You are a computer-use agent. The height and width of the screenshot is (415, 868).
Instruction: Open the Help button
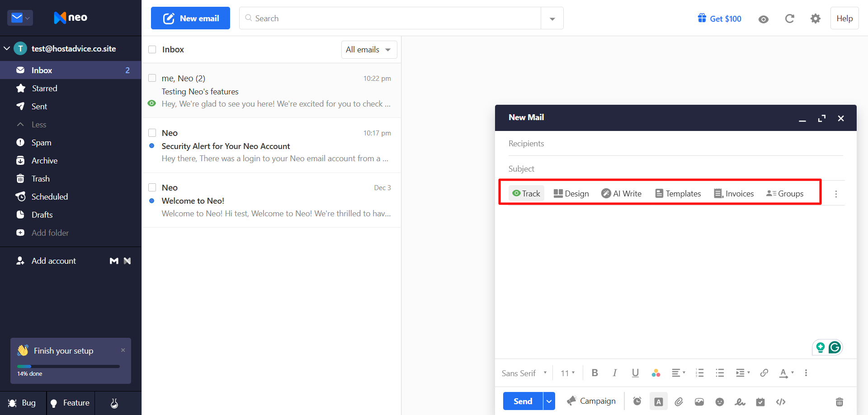[x=844, y=18]
